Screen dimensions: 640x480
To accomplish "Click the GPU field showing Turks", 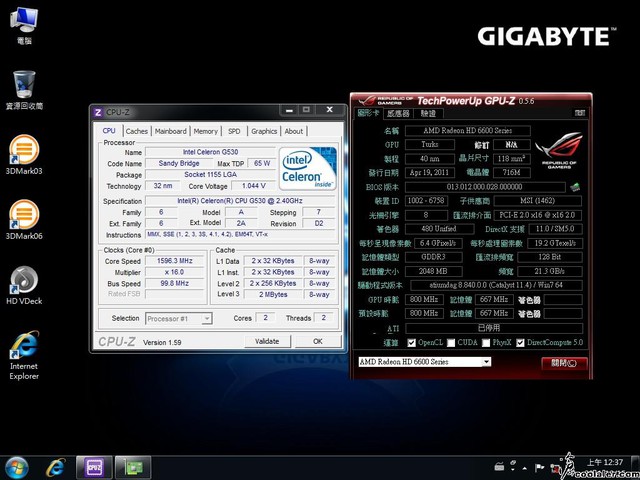I will (430, 144).
